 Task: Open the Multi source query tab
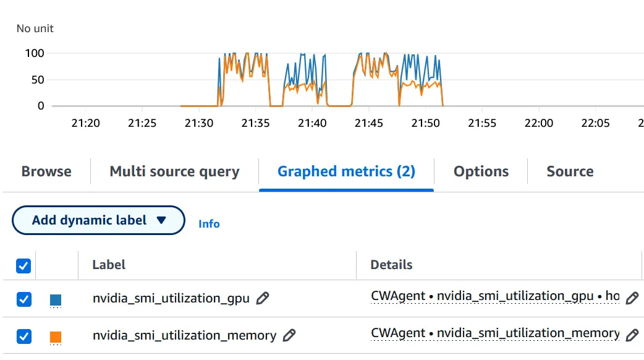click(x=174, y=171)
